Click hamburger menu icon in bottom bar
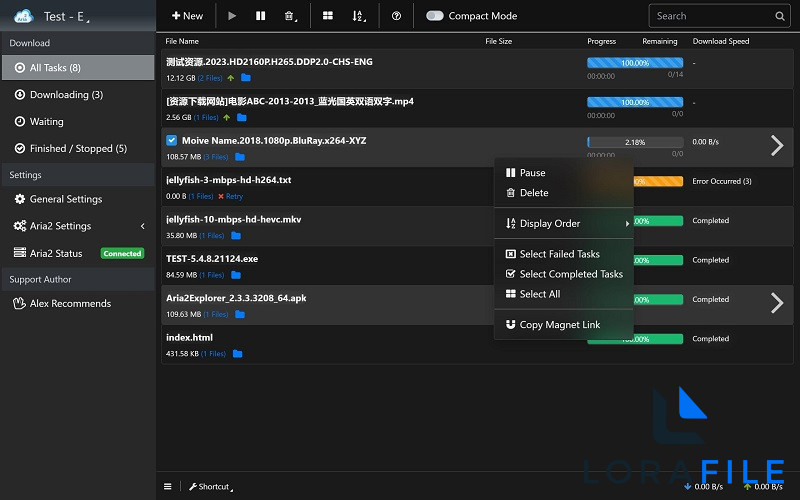The image size is (800, 500). 167,486
